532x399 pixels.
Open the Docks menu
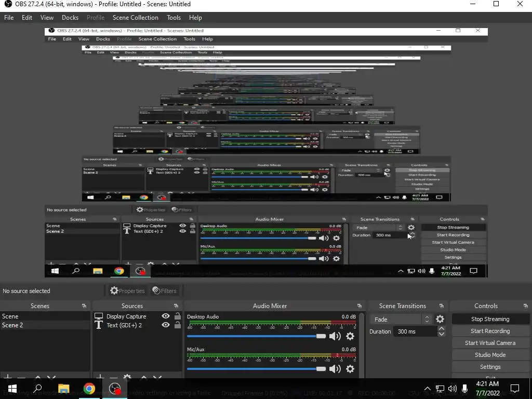[x=70, y=18]
